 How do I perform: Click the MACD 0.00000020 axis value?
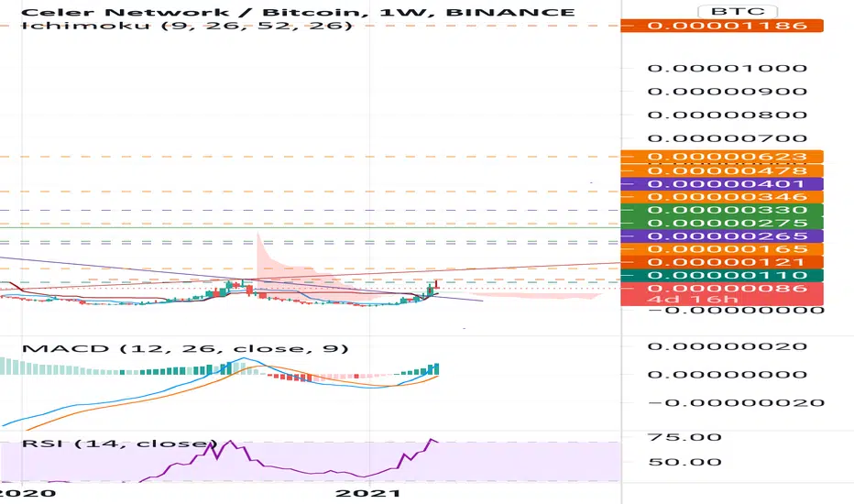click(728, 346)
